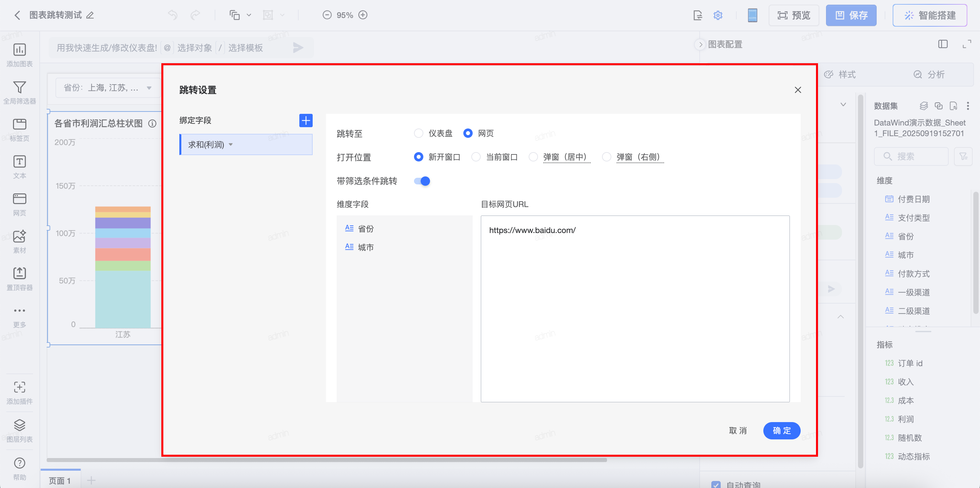980x488 pixels.
Task: Click the settings gear icon in top toolbar
Action: click(x=717, y=15)
